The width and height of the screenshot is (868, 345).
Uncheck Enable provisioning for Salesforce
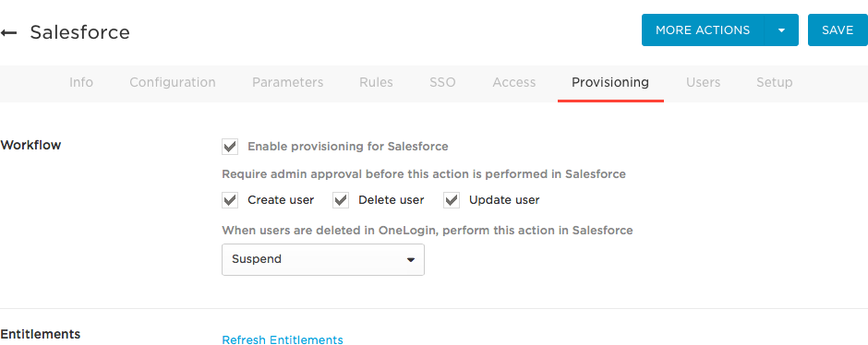click(230, 147)
